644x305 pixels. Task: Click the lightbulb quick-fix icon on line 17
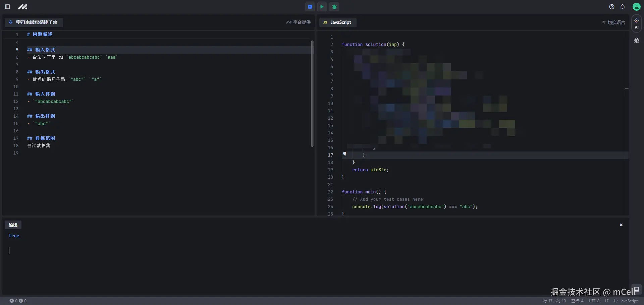click(x=344, y=154)
